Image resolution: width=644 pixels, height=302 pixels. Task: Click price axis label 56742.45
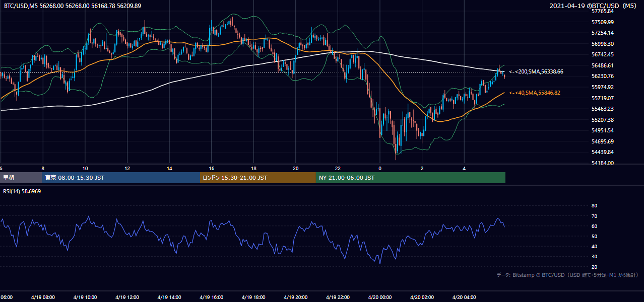click(x=603, y=54)
